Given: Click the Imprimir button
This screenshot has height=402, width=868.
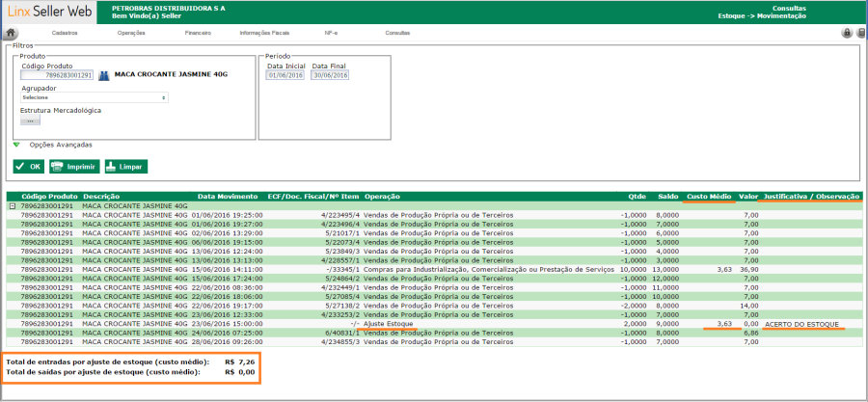Looking at the screenshot, I should pos(74,167).
